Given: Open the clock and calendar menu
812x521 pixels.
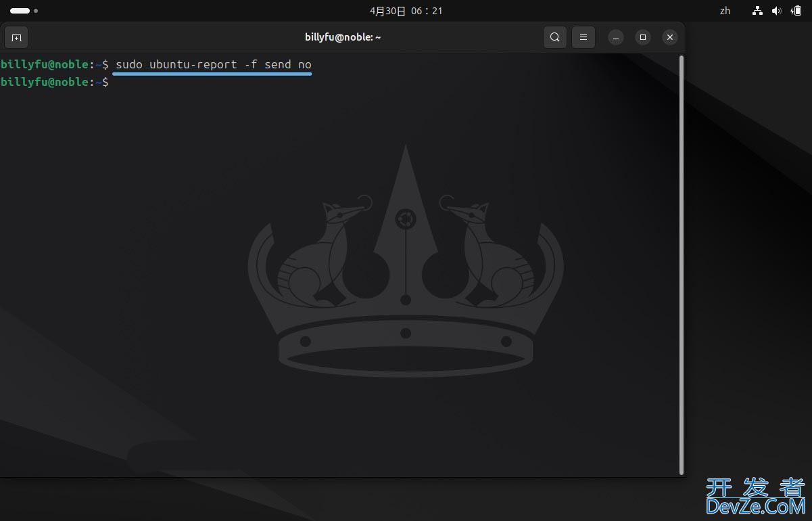Looking at the screenshot, I should point(406,11).
